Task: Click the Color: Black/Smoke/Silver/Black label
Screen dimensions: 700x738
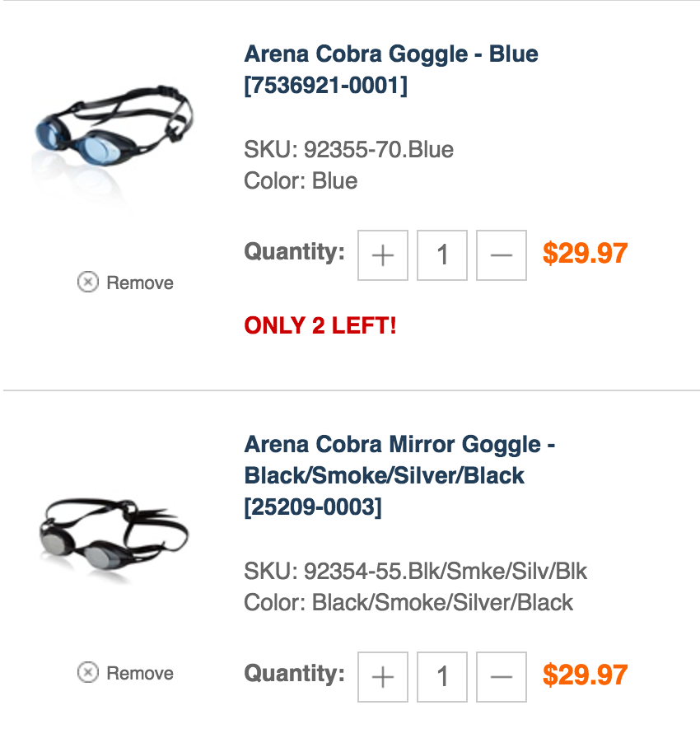Action: click(408, 602)
